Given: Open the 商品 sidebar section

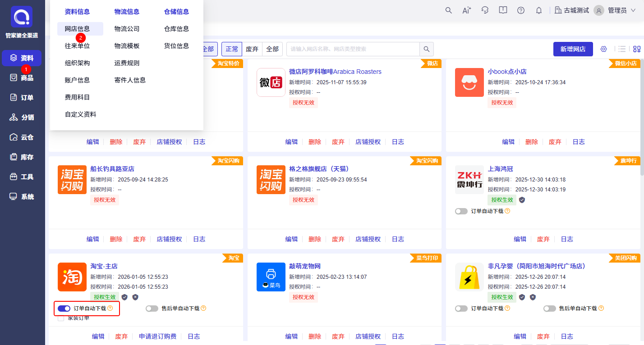Looking at the screenshot, I should [x=22, y=78].
